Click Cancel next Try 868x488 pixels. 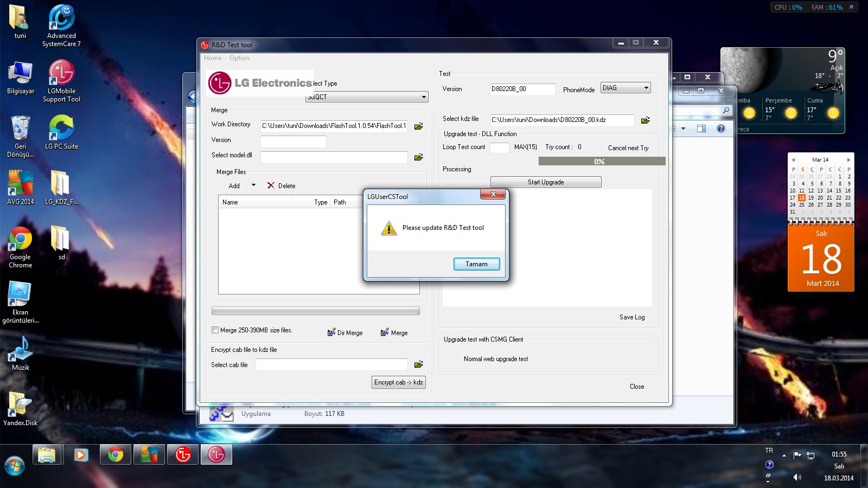tap(628, 148)
